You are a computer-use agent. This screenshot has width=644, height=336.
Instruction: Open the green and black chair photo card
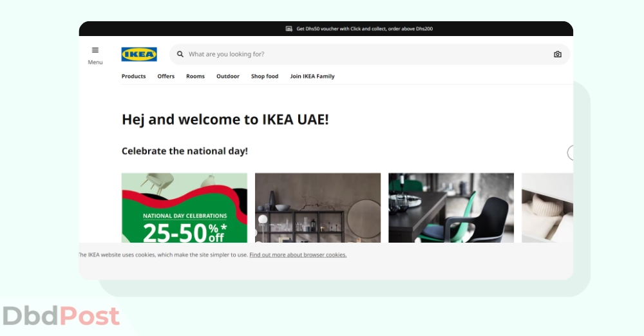[451, 208]
